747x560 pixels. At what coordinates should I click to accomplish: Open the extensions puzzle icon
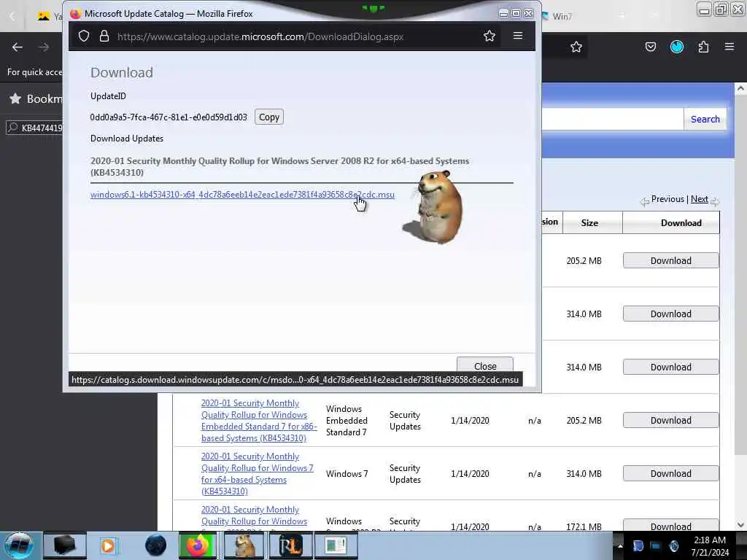pyautogui.click(x=703, y=47)
